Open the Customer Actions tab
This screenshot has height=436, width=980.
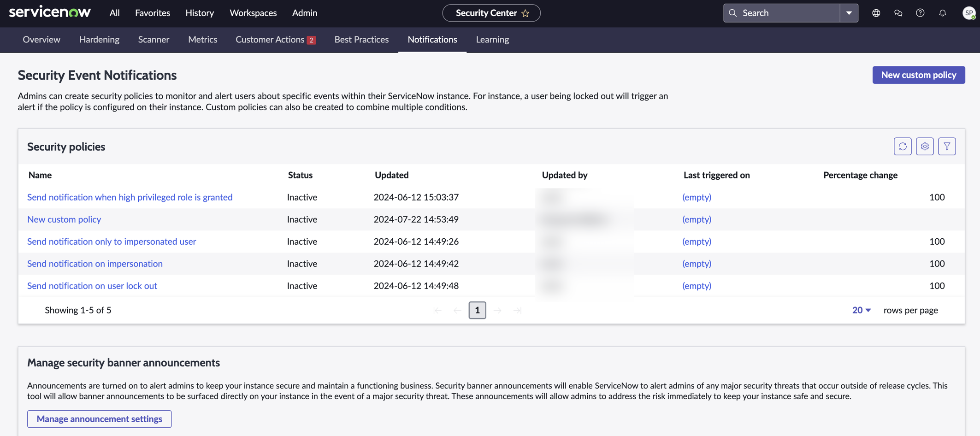pyautogui.click(x=276, y=40)
